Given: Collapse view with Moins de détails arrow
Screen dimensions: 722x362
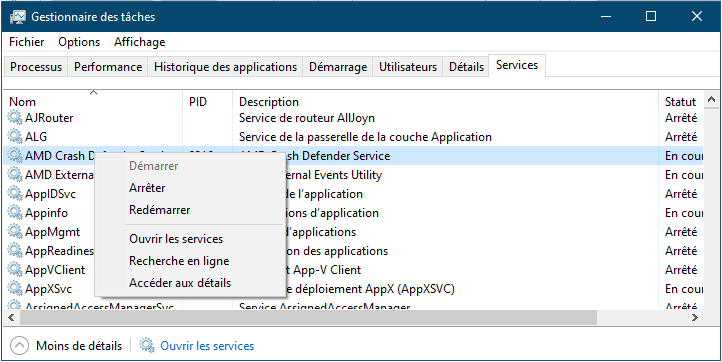Looking at the screenshot, I should click(x=19, y=345).
